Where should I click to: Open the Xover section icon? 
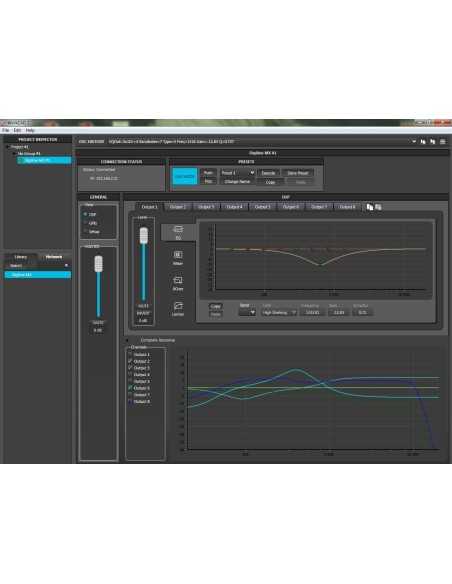[178, 255]
